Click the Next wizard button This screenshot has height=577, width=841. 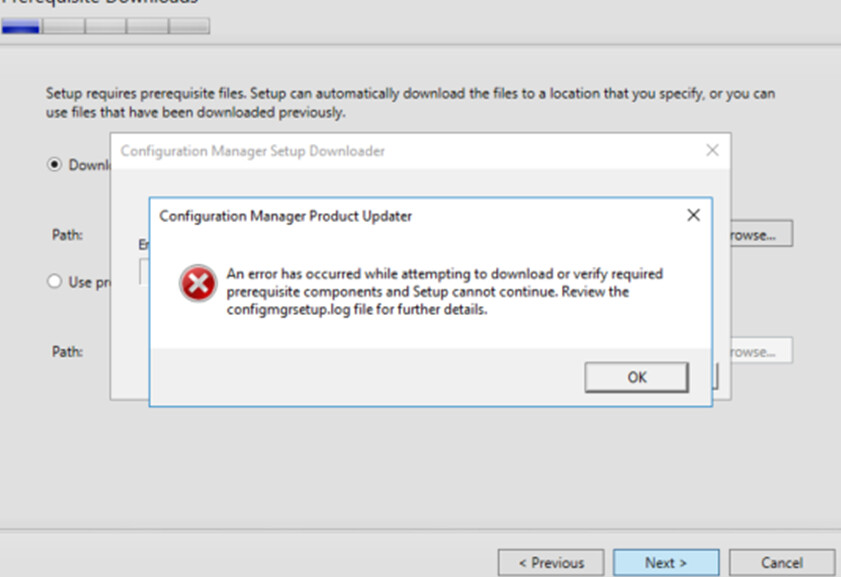[666, 562]
